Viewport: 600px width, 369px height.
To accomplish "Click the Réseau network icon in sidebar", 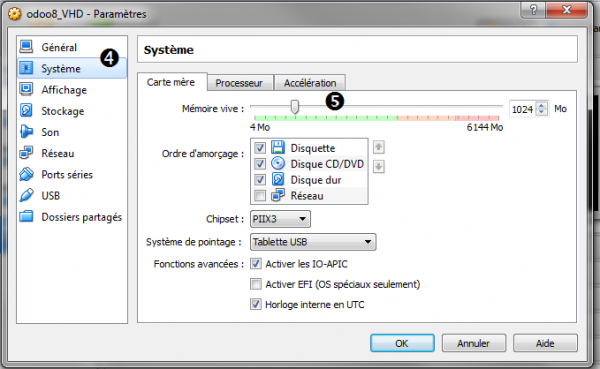I will coord(26,153).
